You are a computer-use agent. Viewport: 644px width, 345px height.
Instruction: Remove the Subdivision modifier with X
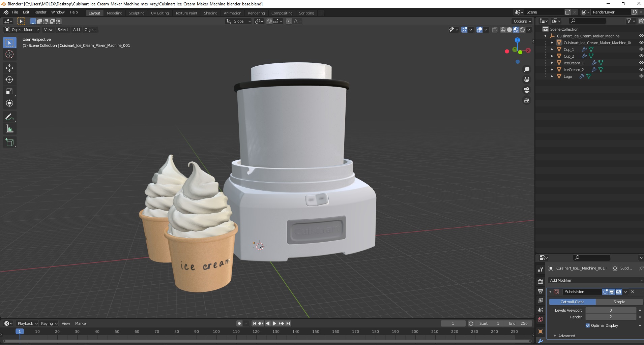633,292
